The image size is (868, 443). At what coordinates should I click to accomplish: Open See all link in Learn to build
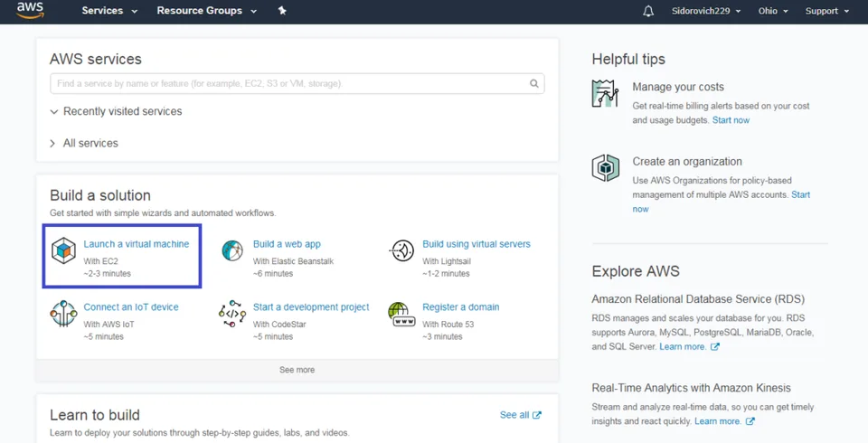(514, 415)
